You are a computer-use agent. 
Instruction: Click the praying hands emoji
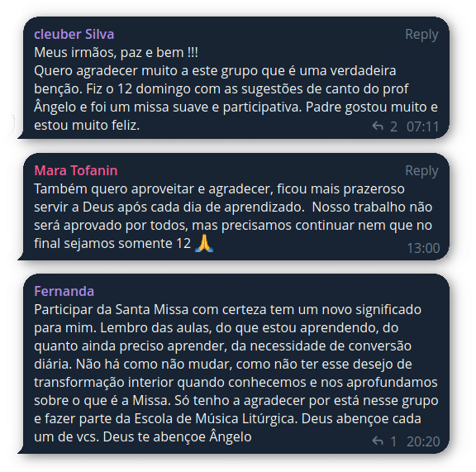point(204,243)
